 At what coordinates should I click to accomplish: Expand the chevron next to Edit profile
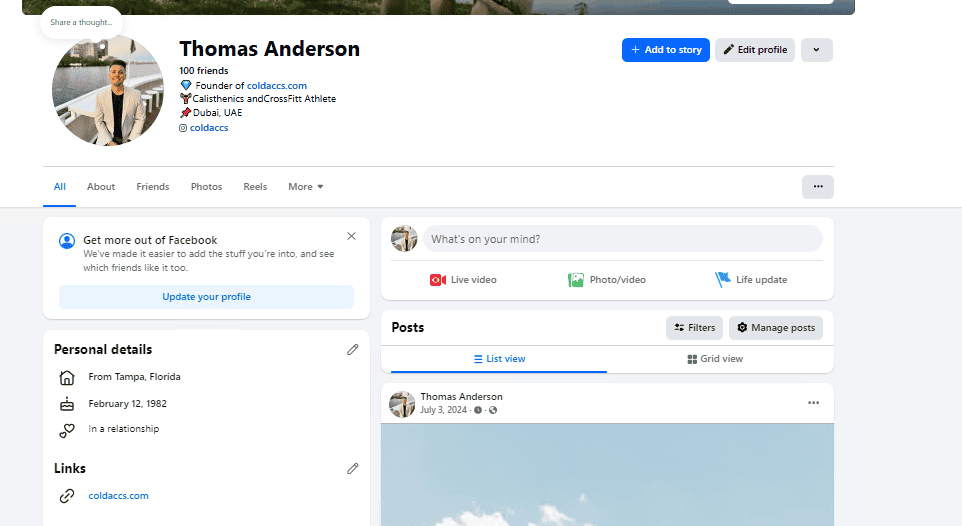tap(817, 50)
